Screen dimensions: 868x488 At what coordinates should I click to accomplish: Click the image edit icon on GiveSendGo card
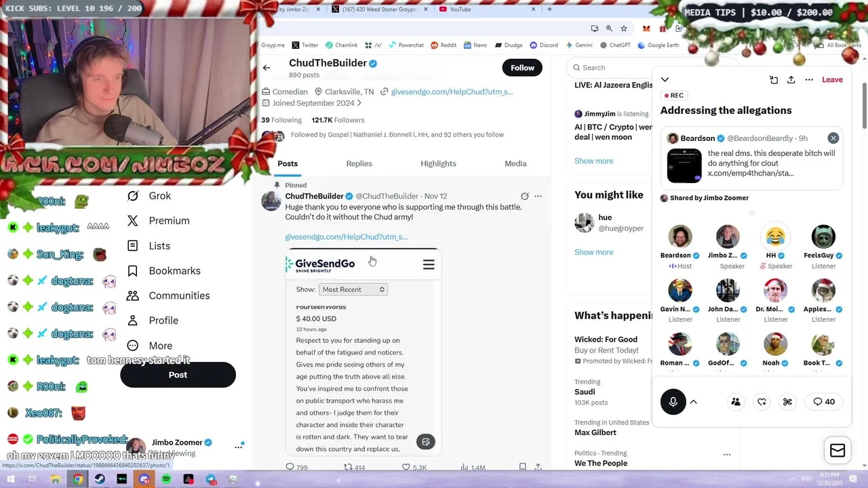426,442
